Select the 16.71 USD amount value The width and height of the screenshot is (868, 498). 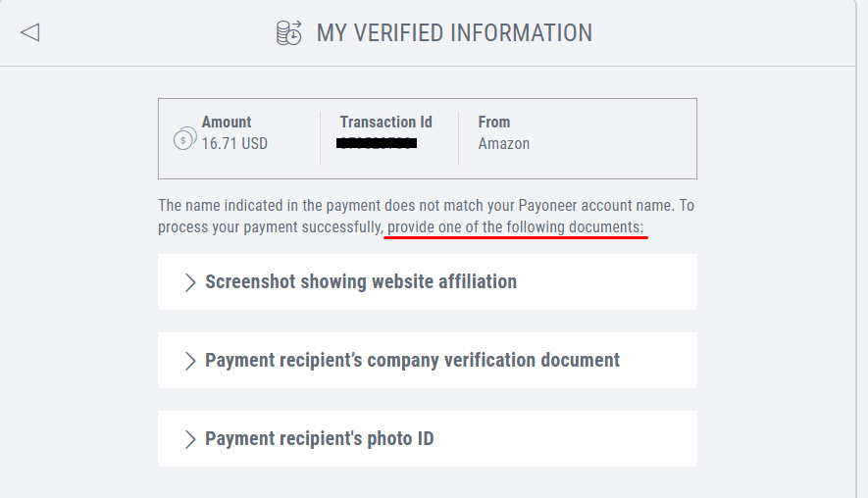pyautogui.click(x=234, y=144)
